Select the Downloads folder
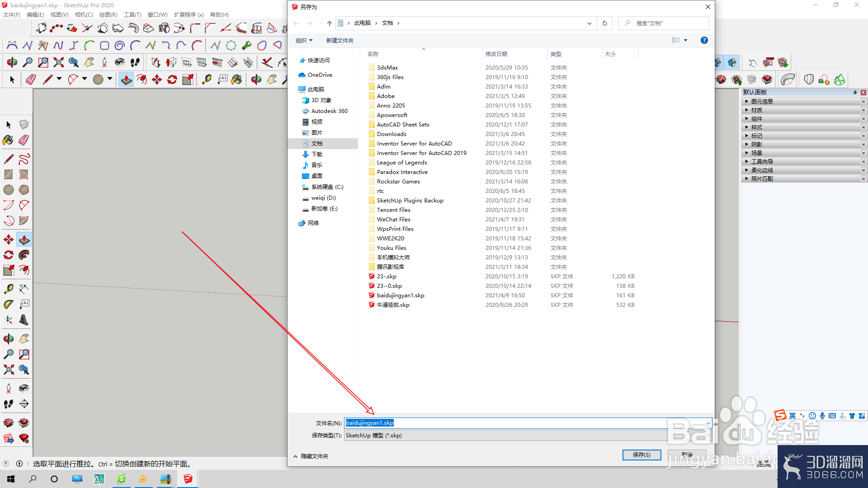 coord(392,134)
